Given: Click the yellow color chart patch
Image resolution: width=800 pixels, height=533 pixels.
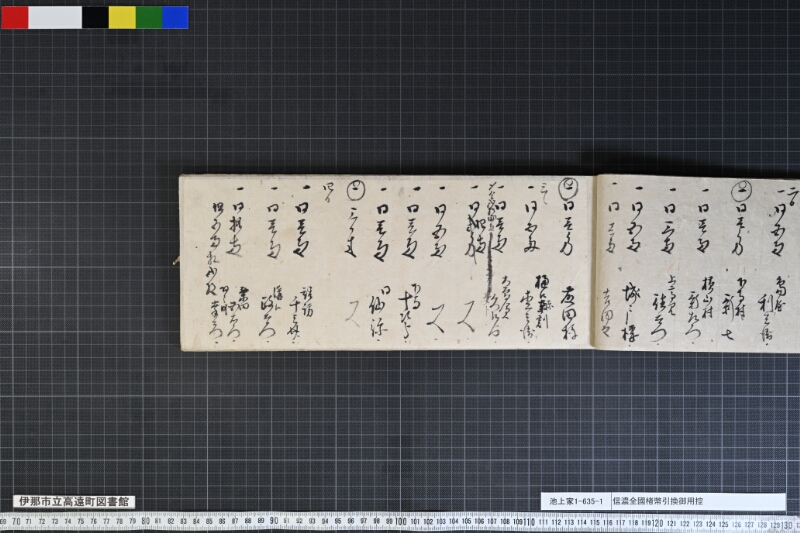Looking at the screenshot, I should (x=122, y=17).
